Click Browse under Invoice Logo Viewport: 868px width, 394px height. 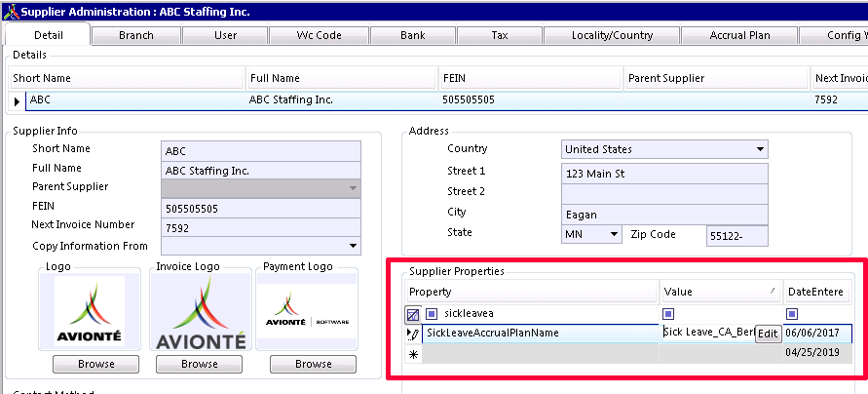(200, 364)
